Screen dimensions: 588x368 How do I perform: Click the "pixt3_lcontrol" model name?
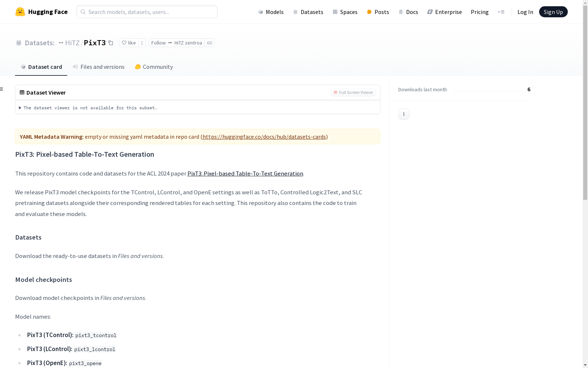[95, 349]
